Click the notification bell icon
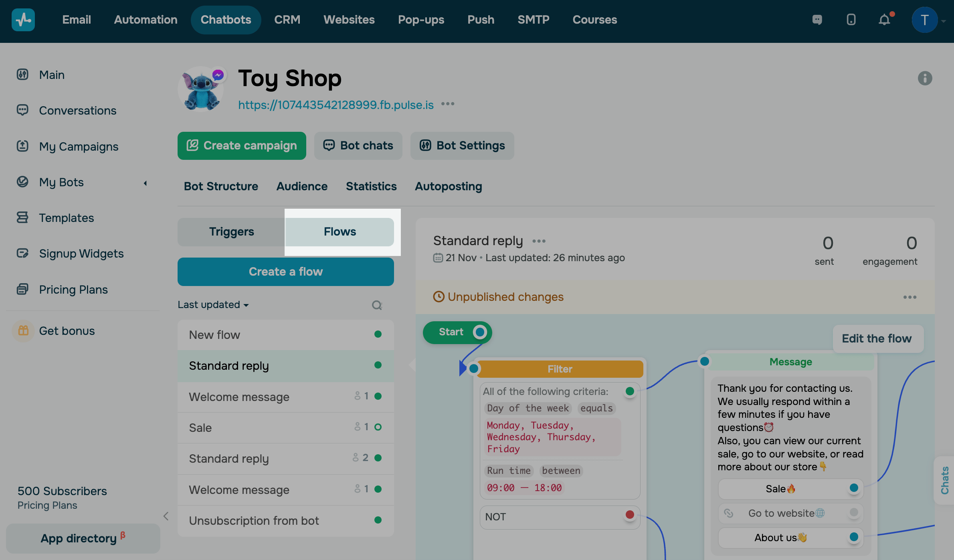 point(884,20)
